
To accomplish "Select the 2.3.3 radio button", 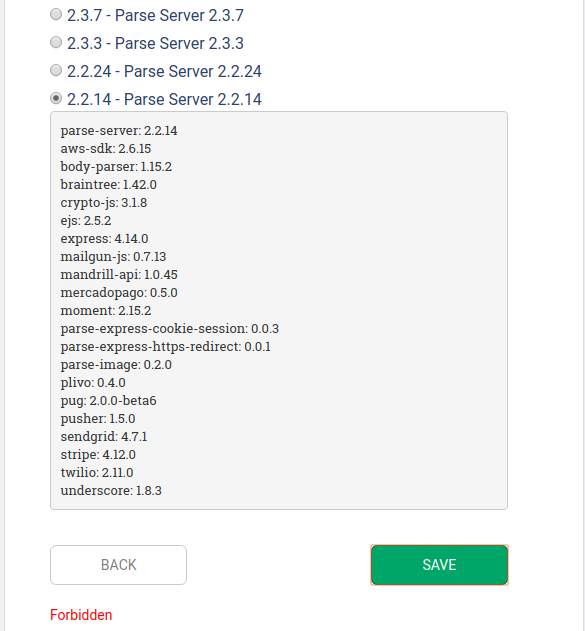I will point(56,42).
